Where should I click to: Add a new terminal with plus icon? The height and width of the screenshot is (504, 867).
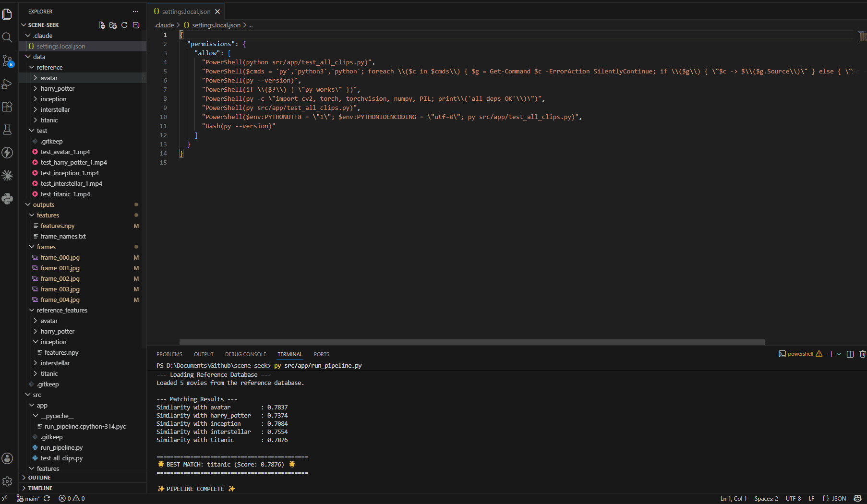(x=831, y=354)
